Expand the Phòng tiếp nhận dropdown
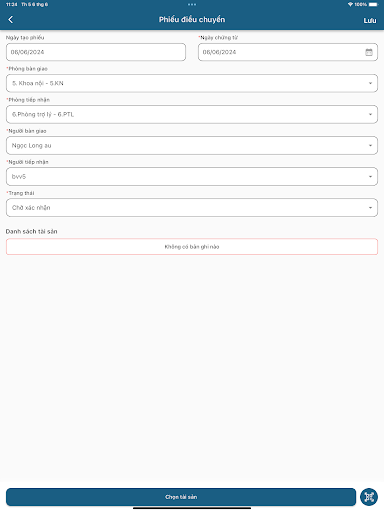This screenshot has width=384, height=512. (x=192, y=114)
